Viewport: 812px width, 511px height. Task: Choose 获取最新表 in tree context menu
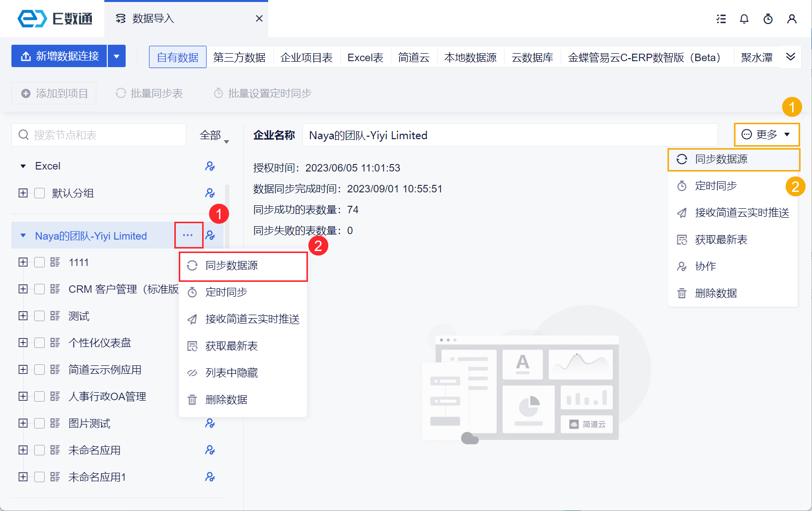tap(243, 346)
